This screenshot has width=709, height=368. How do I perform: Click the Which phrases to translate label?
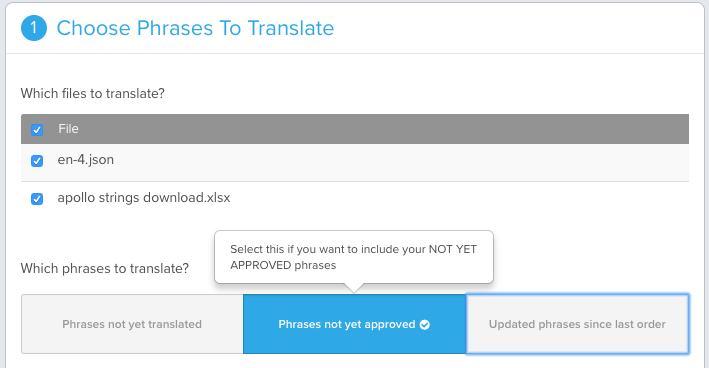pyautogui.click(x=105, y=269)
